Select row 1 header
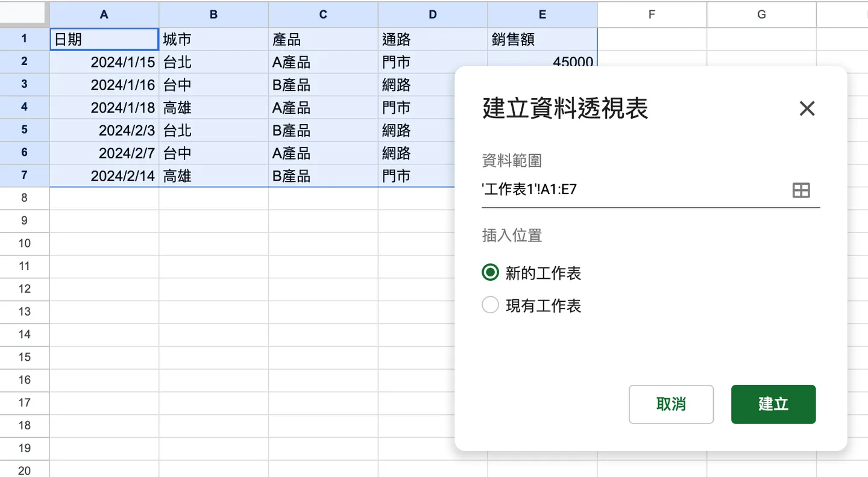Image resolution: width=868 pixels, height=477 pixels. click(x=24, y=39)
